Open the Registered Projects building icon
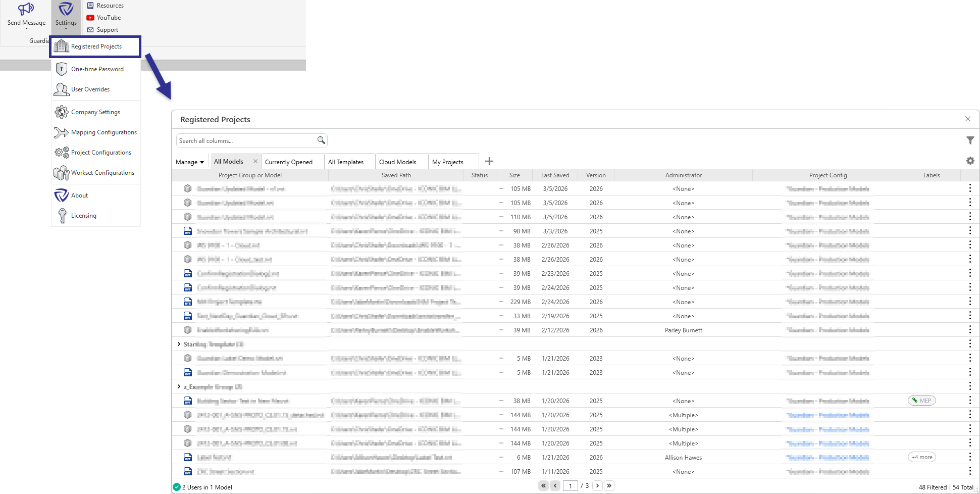 [62, 46]
